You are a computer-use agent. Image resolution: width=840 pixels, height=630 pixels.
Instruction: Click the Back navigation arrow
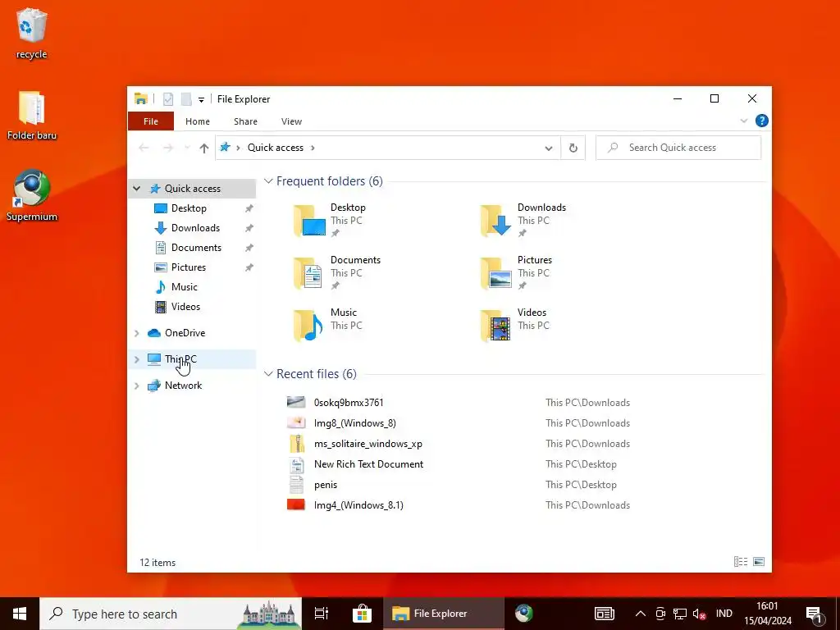(x=144, y=148)
